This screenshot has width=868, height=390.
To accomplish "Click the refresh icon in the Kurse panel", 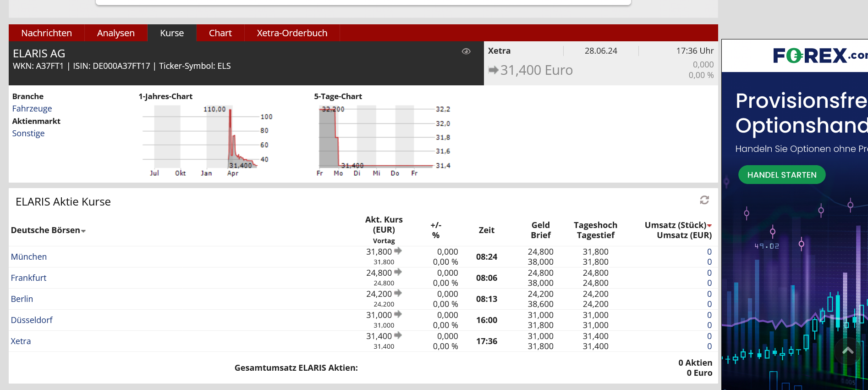I will click(x=704, y=200).
